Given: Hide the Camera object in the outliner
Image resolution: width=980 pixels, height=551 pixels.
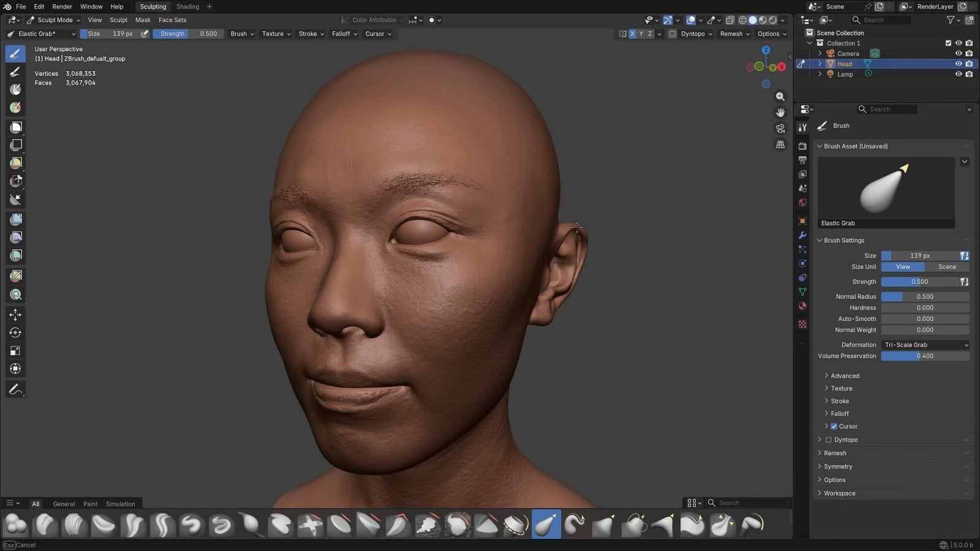Looking at the screenshot, I should 959,53.
